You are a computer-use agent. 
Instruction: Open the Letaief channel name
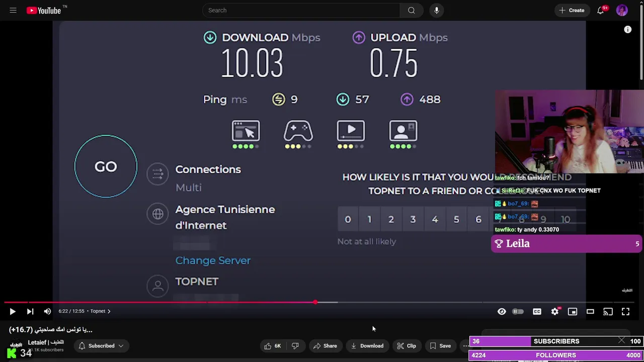click(46, 342)
